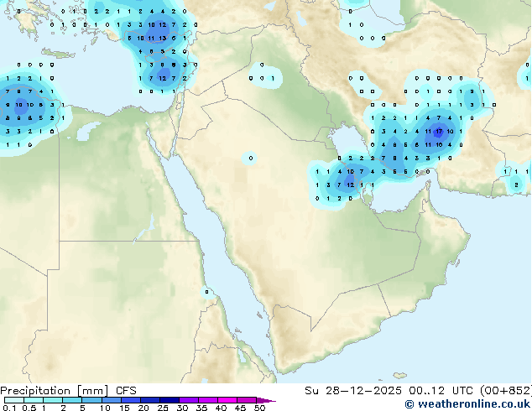Click the '13' precipitation value near Cyprus
The height and width of the screenshot is (411, 532).
tap(163, 39)
